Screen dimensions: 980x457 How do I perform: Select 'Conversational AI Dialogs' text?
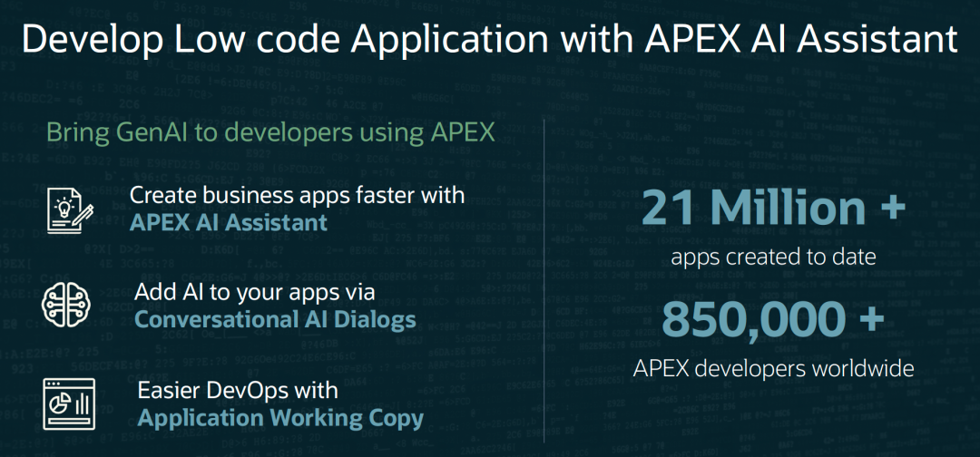tap(275, 320)
